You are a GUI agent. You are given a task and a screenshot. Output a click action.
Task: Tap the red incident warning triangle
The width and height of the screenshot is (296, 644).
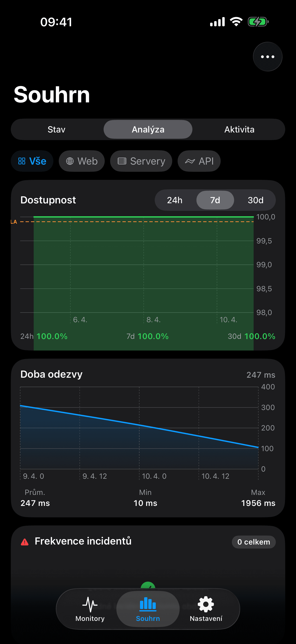coord(25,542)
